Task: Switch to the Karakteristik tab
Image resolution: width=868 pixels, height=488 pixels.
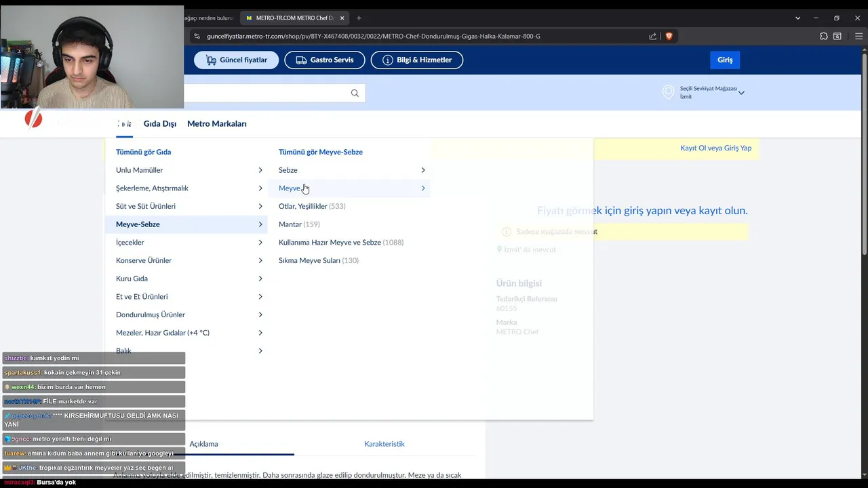Action: (384, 444)
